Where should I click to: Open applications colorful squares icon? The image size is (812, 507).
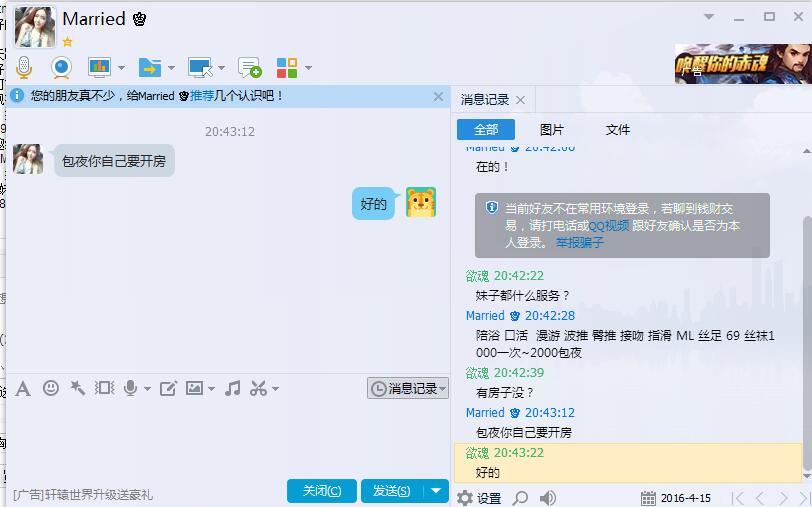(287, 67)
